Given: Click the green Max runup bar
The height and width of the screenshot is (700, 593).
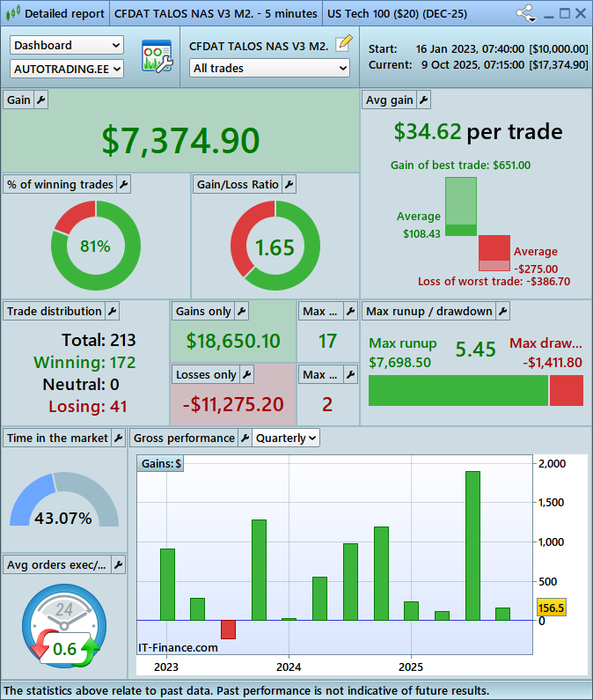Looking at the screenshot, I should (x=458, y=390).
